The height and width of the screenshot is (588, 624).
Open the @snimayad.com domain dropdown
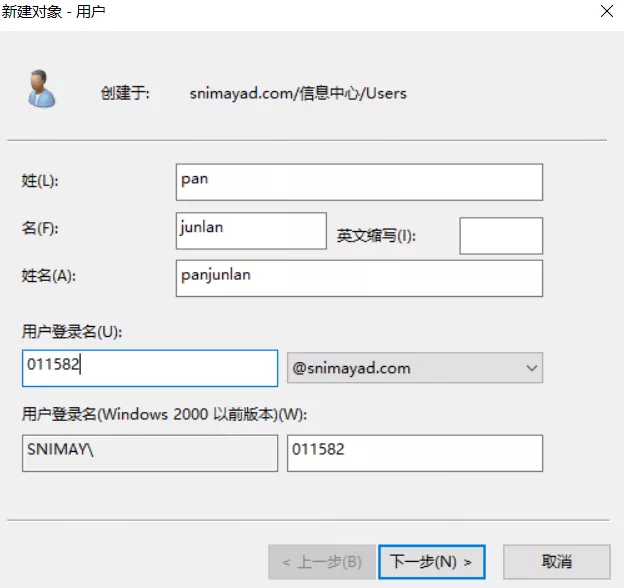click(414, 368)
